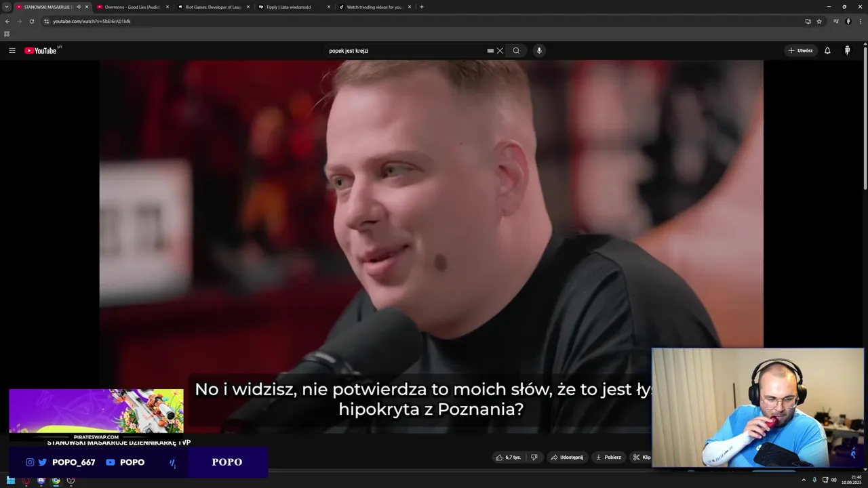Open the Chrome icon in taskbar

click(56, 481)
